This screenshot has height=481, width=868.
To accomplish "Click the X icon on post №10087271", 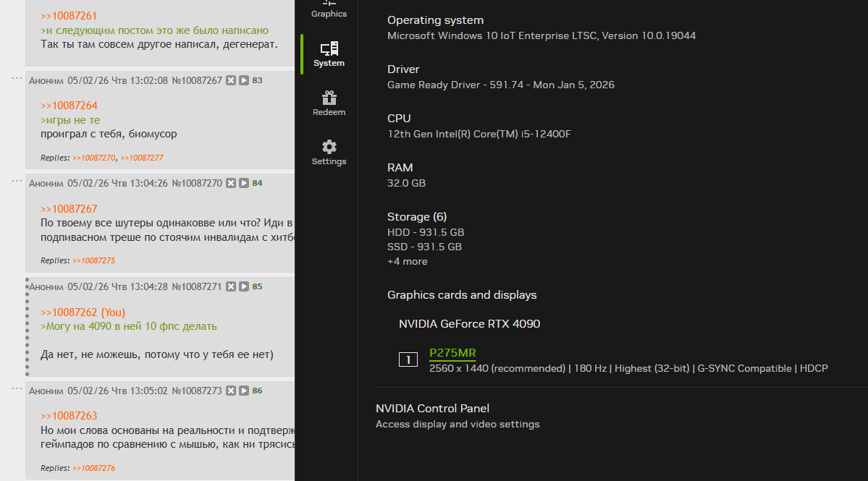I will [x=231, y=286].
